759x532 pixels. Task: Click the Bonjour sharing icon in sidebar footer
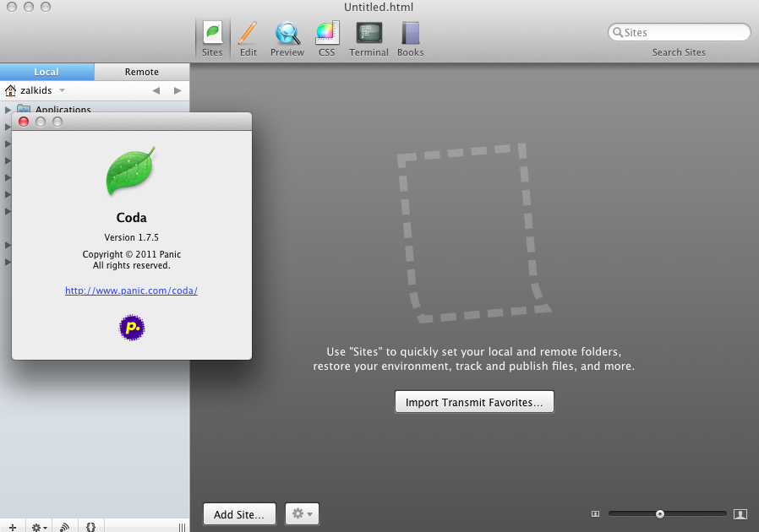[64, 527]
